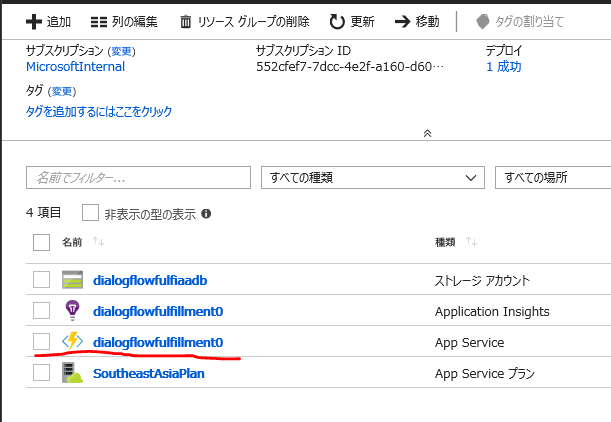Click リソース グループの削除 trash button
611x422 pixels.
pos(245,21)
